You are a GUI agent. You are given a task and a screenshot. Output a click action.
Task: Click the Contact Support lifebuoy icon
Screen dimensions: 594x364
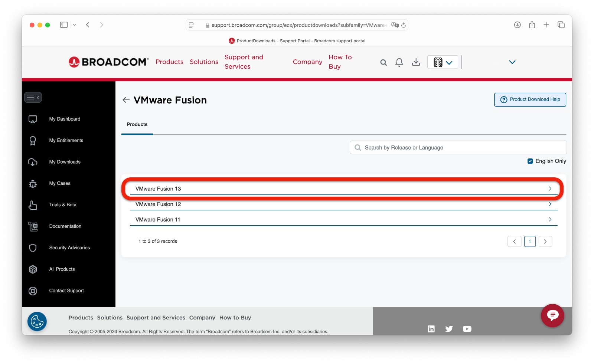coord(33,291)
